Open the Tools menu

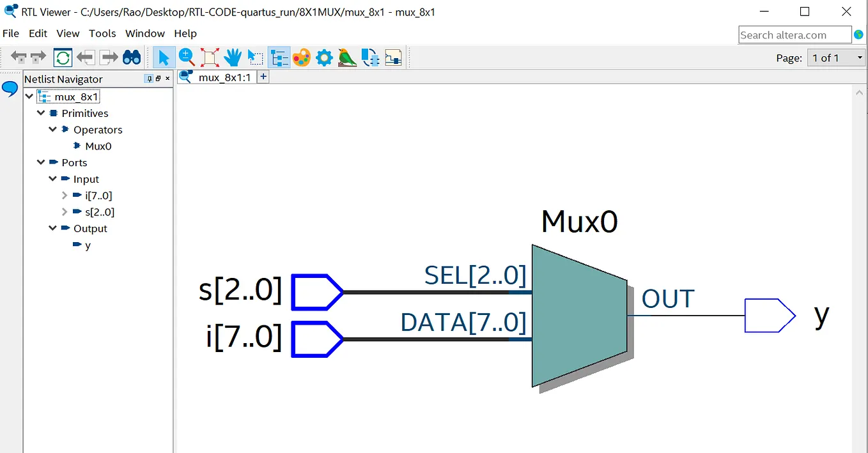point(102,33)
